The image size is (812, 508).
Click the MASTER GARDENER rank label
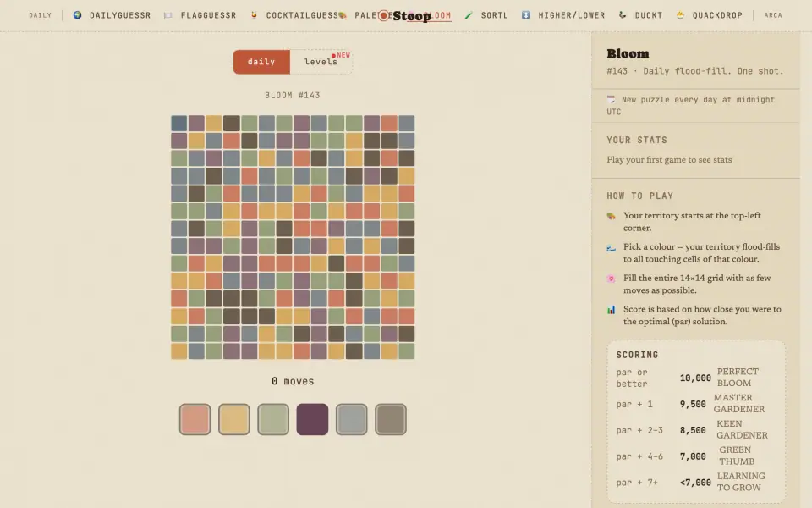click(739, 403)
